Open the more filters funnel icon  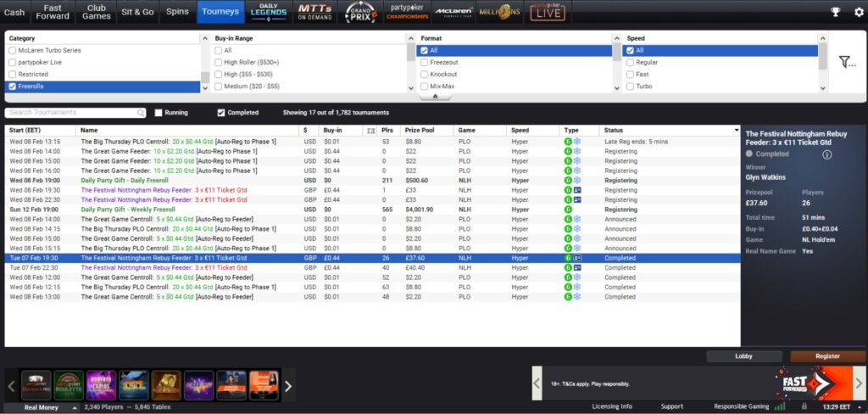847,62
